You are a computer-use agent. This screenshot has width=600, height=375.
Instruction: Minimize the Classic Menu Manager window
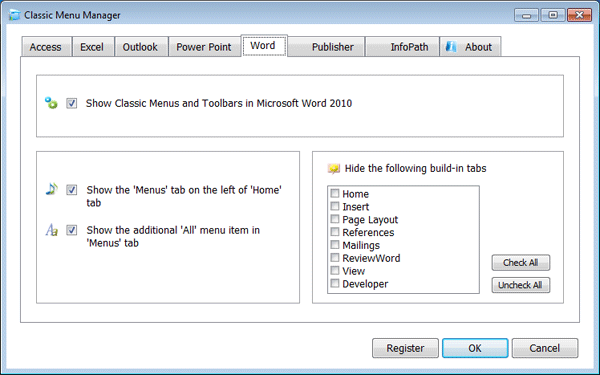527,15
